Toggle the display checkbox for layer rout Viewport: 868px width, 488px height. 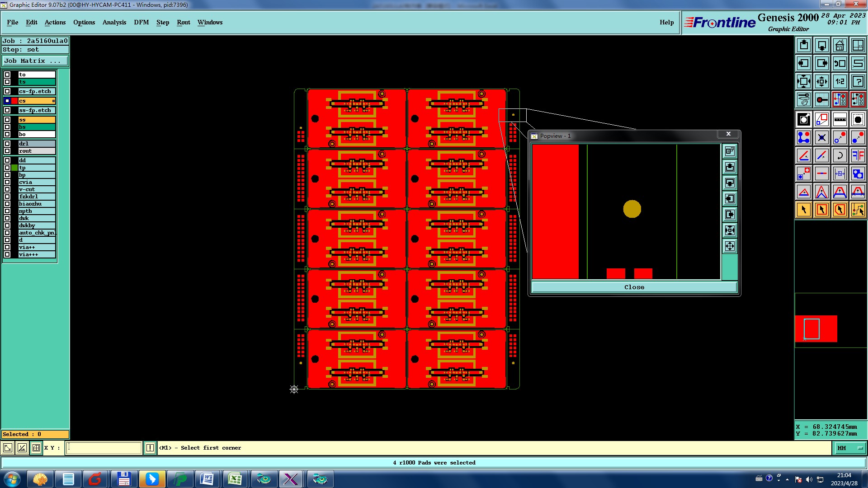click(x=7, y=151)
